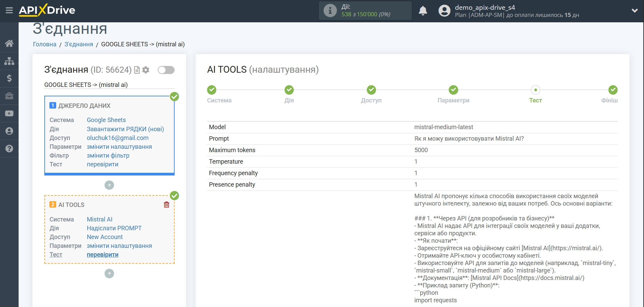This screenshot has width=644, height=307.
Task: Open connection settings gear icon
Action: pyautogui.click(x=146, y=70)
